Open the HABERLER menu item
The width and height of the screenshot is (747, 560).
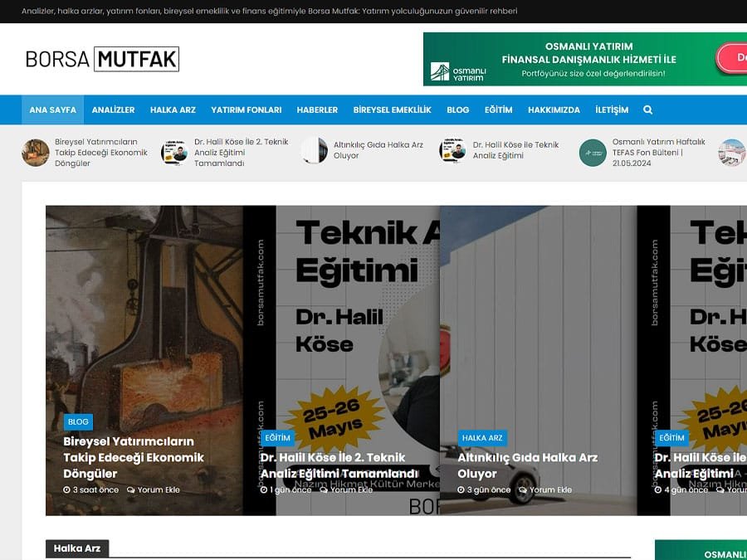point(317,109)
